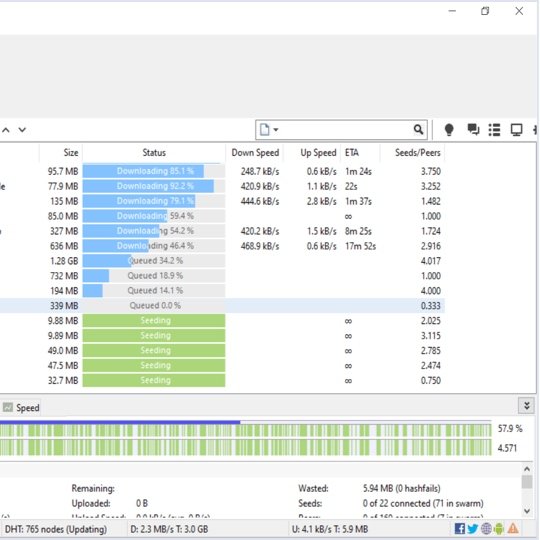The height and width of the screenshot is (540, 540).
Task: Sort by the Down Speed column header
Action: tap(255, 153)
